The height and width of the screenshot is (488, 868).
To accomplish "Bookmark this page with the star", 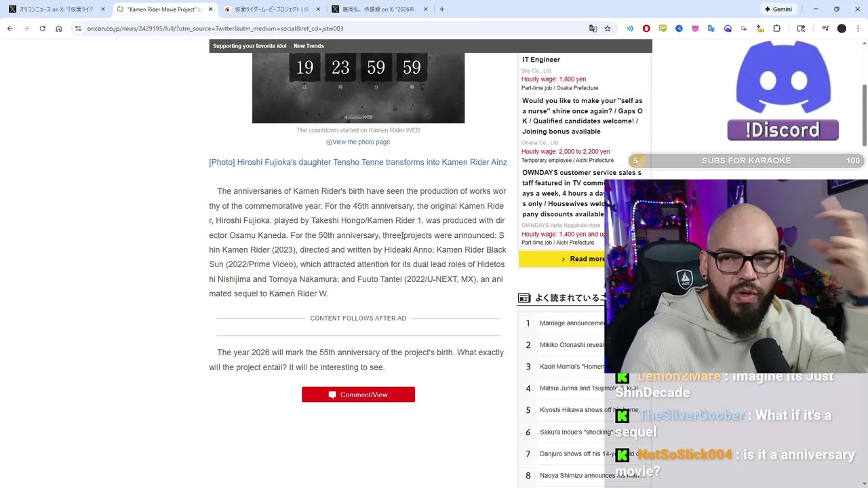I will coord(608,28).
